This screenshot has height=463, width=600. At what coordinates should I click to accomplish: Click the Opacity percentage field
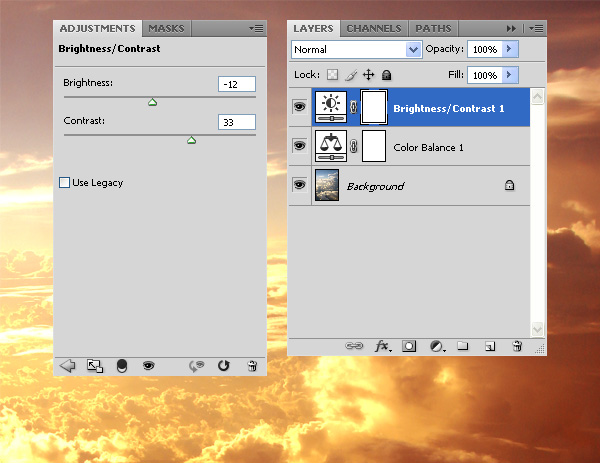pos(485,49)
